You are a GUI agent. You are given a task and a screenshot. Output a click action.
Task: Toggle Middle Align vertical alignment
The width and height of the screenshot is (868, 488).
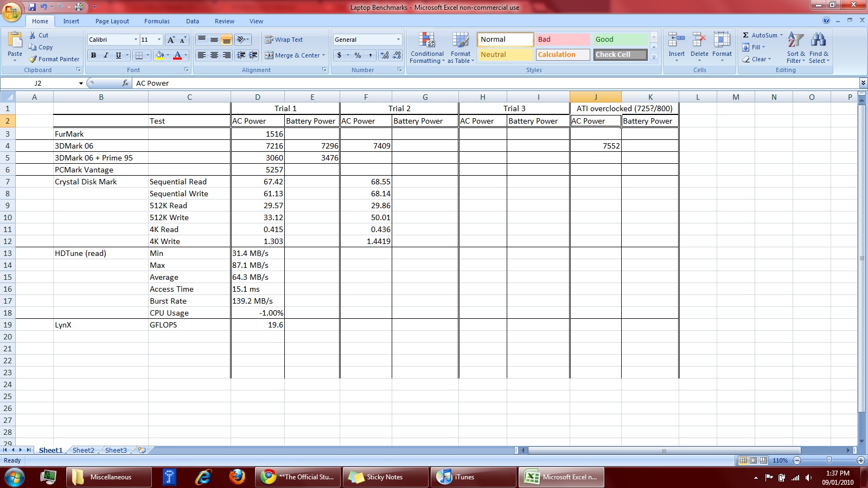214,40
